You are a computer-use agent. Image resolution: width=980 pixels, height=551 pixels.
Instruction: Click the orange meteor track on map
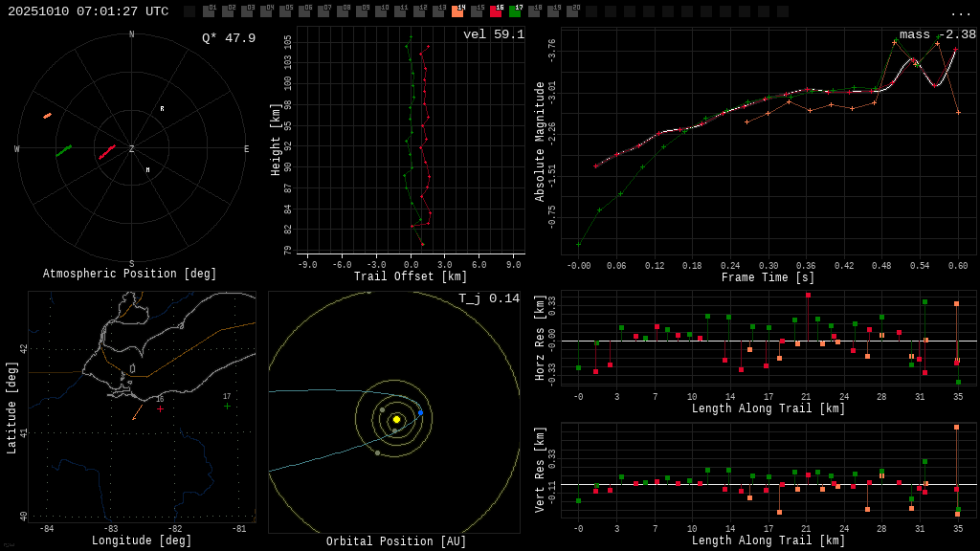[137, 413]
